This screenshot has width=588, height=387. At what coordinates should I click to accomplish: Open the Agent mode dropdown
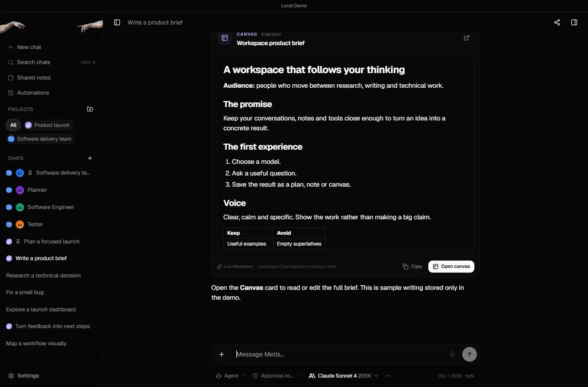(231, 376)
